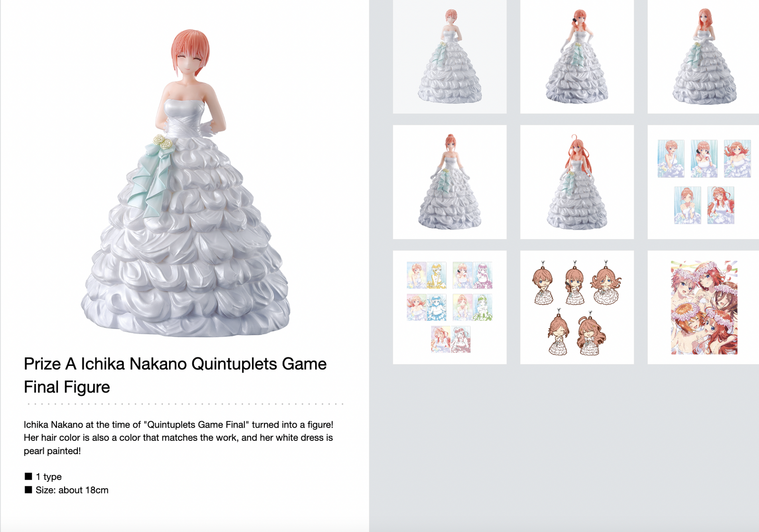This screenshot has height=532, width=759.
Task: Select the figure thumbnail with black hair ribbon
Action: pos(577,56)
